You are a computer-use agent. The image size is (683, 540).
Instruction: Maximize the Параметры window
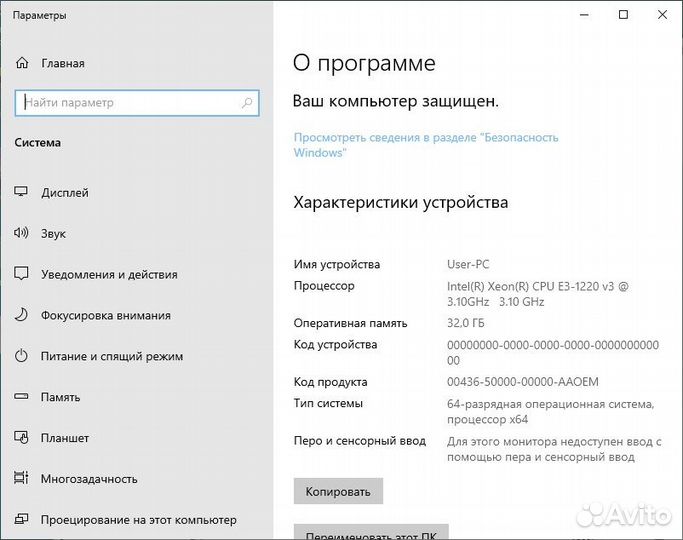tap(623, 15)
